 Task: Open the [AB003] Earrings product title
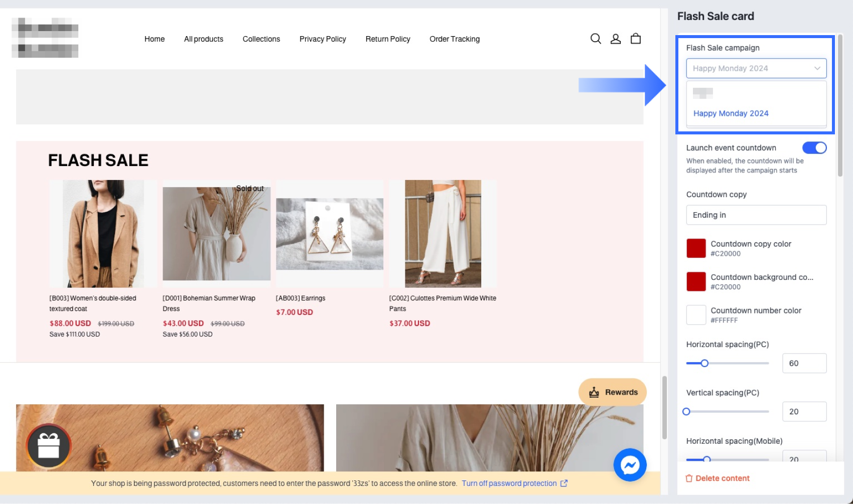click(x=301, y=298)
